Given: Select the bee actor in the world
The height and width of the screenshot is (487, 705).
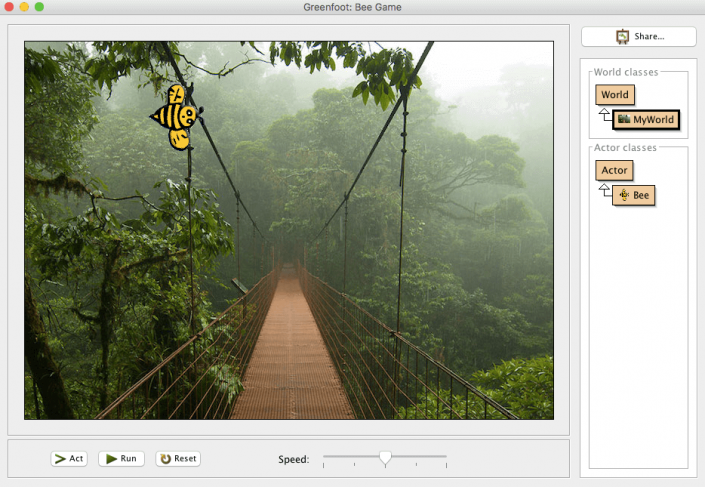Looking at the screenshot, I should [177, 117].
